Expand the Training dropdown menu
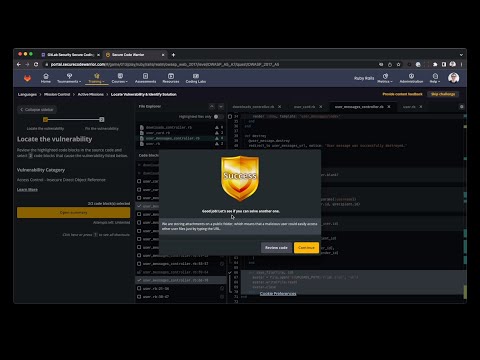480x360 pixels. tap(96, 78)
